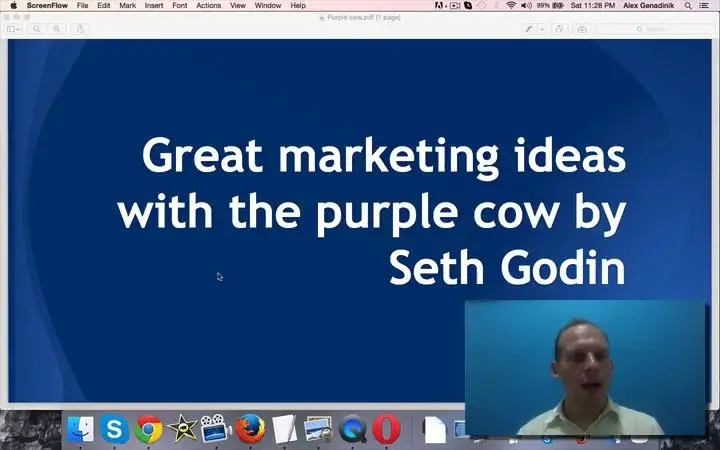Expand the highlight pen dropdown arrow

coord(542,29)
